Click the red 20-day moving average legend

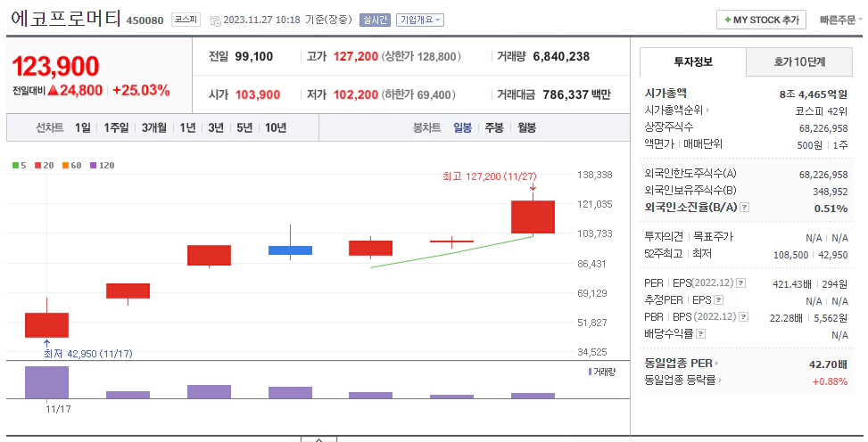click(45, 166)
